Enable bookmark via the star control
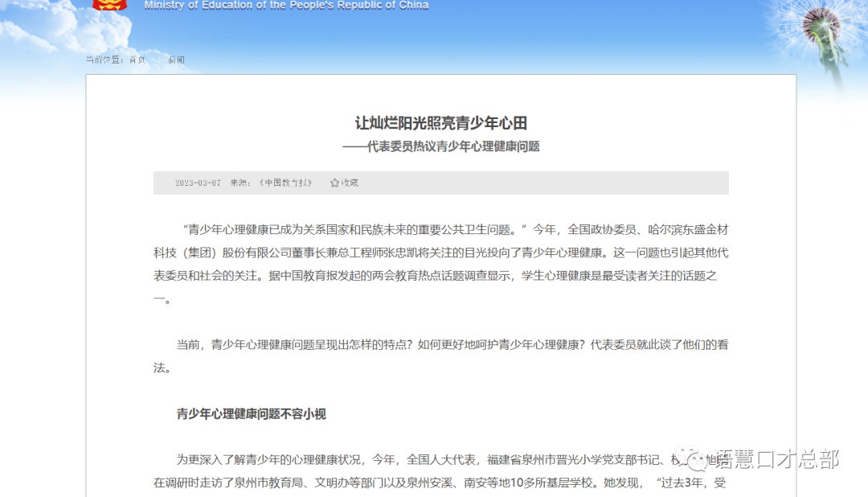Screen dimensions: 868x497 coord(334,183)
